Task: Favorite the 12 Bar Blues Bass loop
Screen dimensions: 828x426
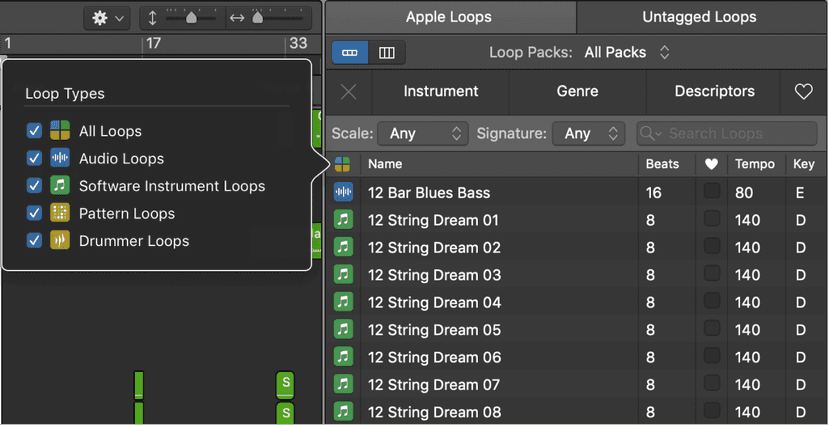Action: click(x=712, y=191)
